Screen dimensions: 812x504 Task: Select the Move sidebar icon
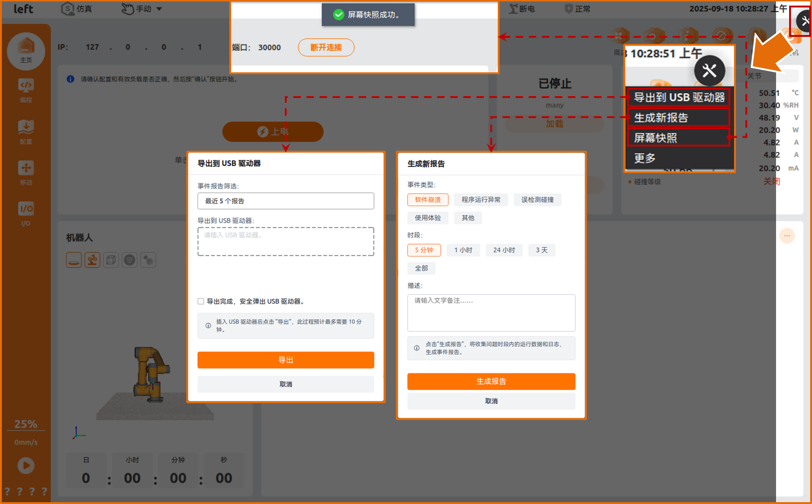click(26, 172)
